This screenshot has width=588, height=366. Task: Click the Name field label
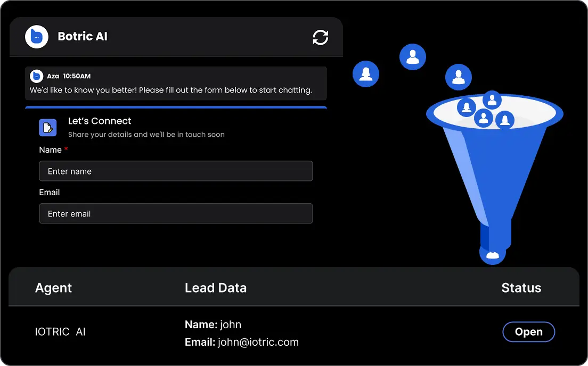(50, 150)
